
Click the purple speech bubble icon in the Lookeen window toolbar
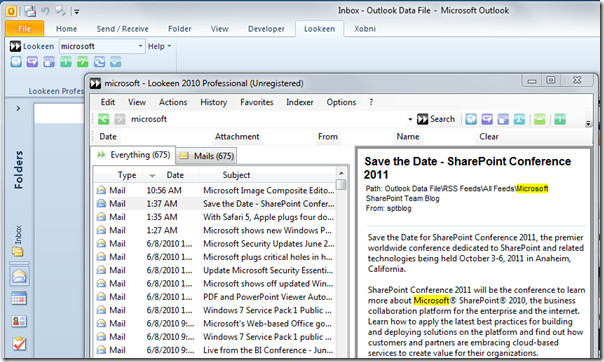pos(487,119)
